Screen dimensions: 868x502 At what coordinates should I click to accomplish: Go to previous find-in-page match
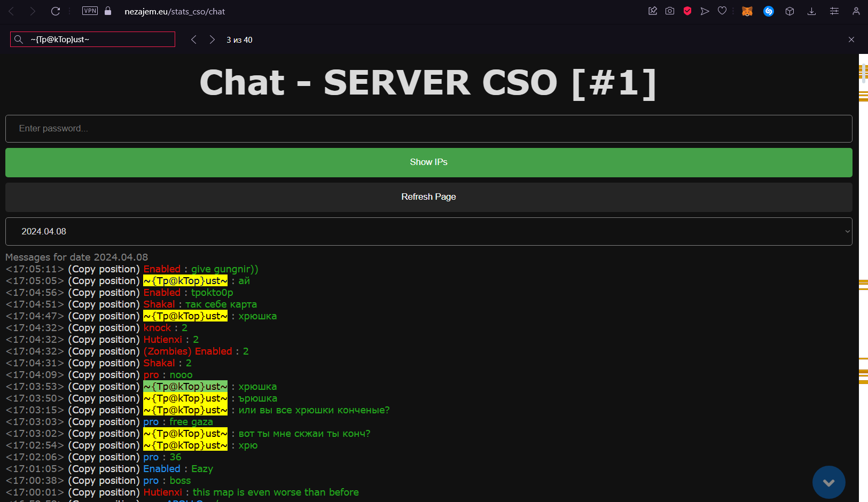click(194, 40)
